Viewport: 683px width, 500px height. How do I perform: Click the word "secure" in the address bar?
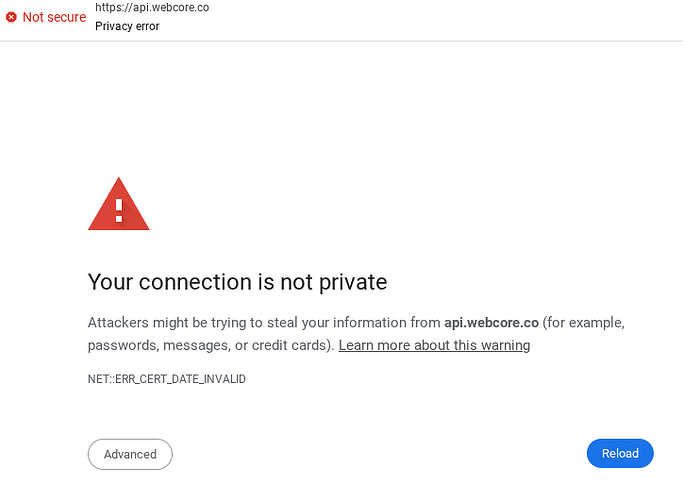[66, 17]
